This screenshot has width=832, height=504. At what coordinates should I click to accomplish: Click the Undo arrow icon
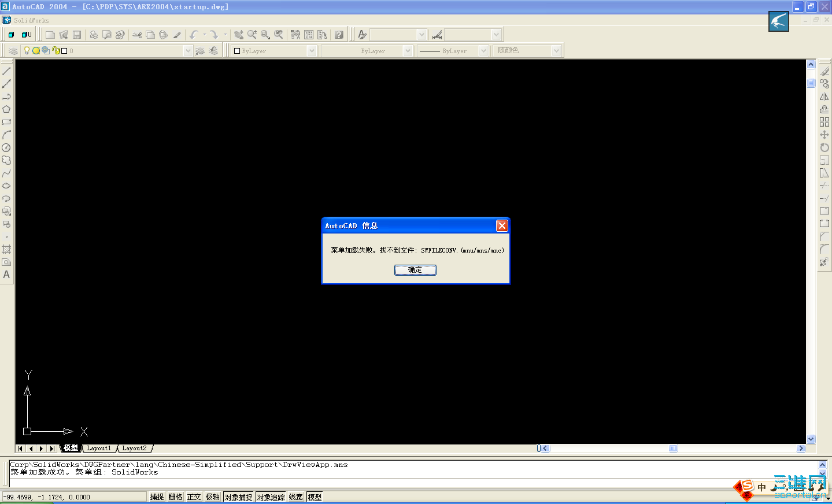(194, 35)
